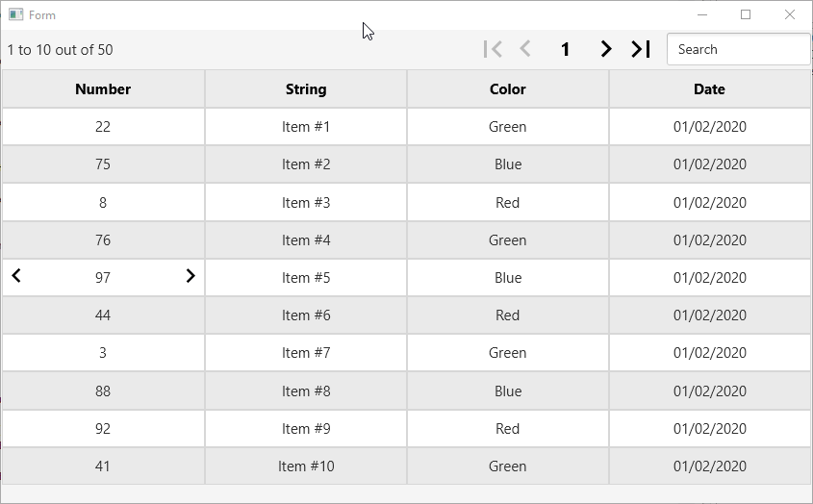
Task: Select the number 8 cell
Action: 103,202
